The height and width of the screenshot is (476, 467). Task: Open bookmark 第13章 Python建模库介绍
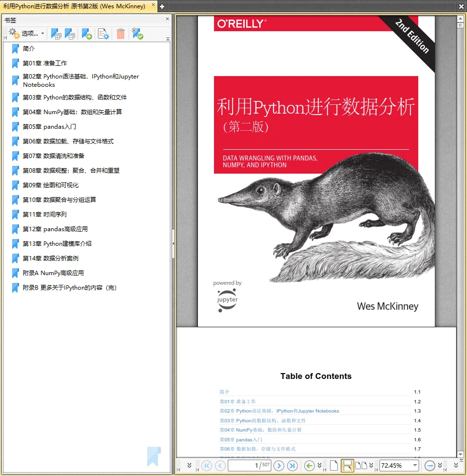(x=57, y=243)
